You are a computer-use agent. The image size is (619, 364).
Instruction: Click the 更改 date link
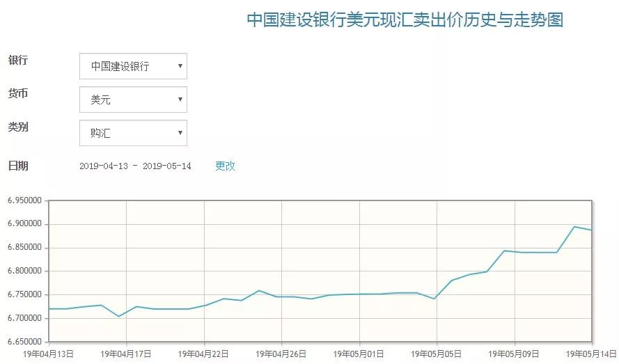tap(225, 166)
